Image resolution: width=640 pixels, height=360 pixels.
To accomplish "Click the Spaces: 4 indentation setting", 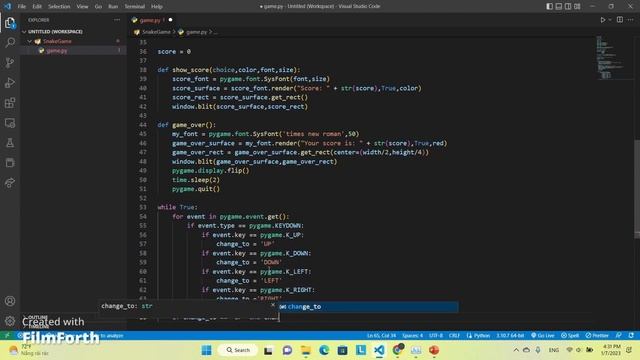I will pyautogui.click(x=413, y=336).
